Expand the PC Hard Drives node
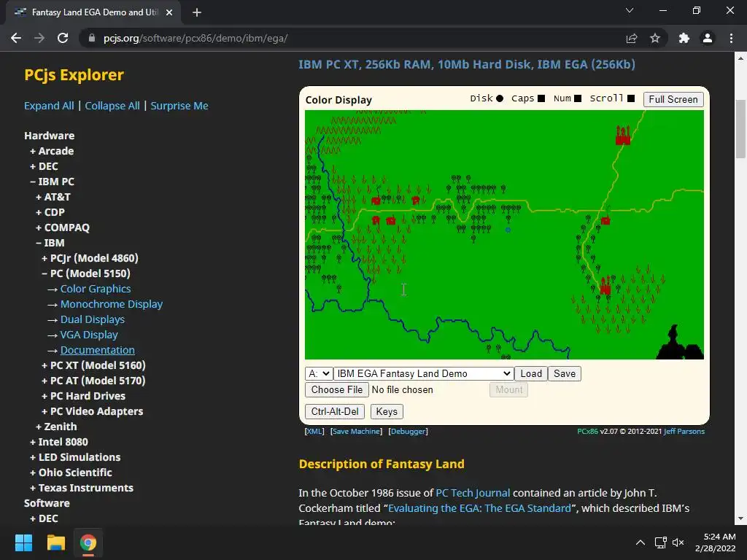747x560 pixels. point(83,396)
